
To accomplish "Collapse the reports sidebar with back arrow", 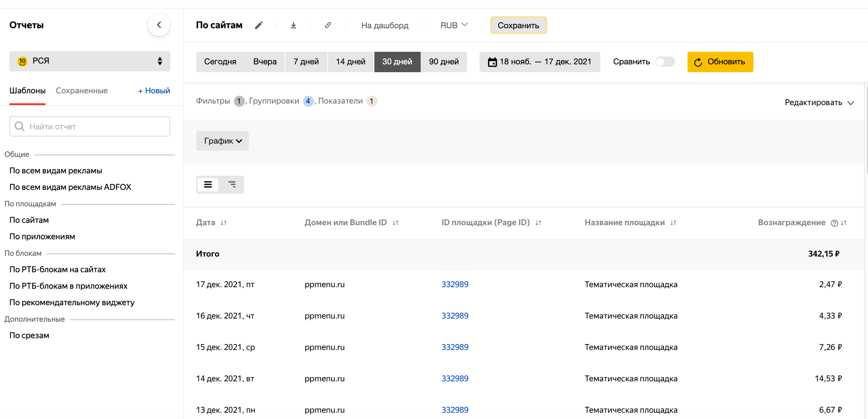I will 159,25.
